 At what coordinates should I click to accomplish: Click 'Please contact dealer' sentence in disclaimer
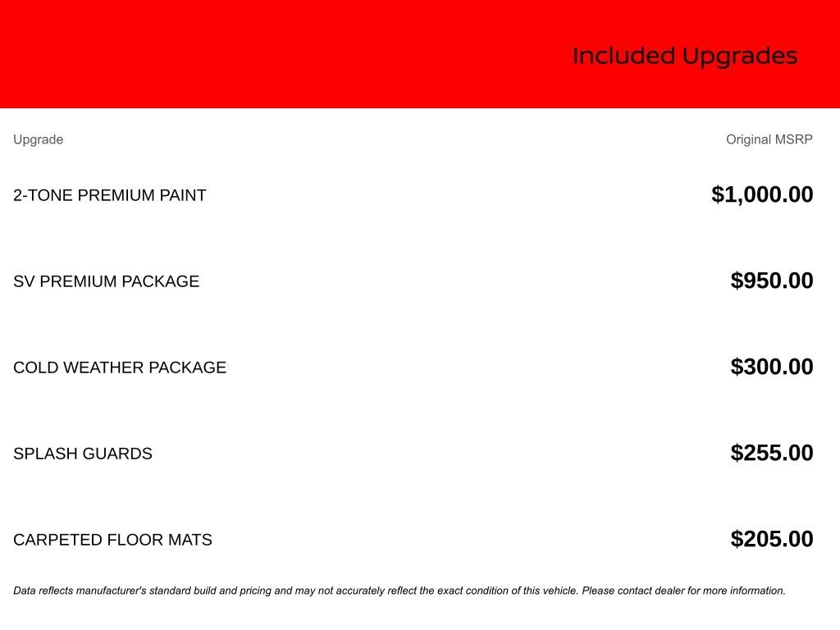click(683, 591)
